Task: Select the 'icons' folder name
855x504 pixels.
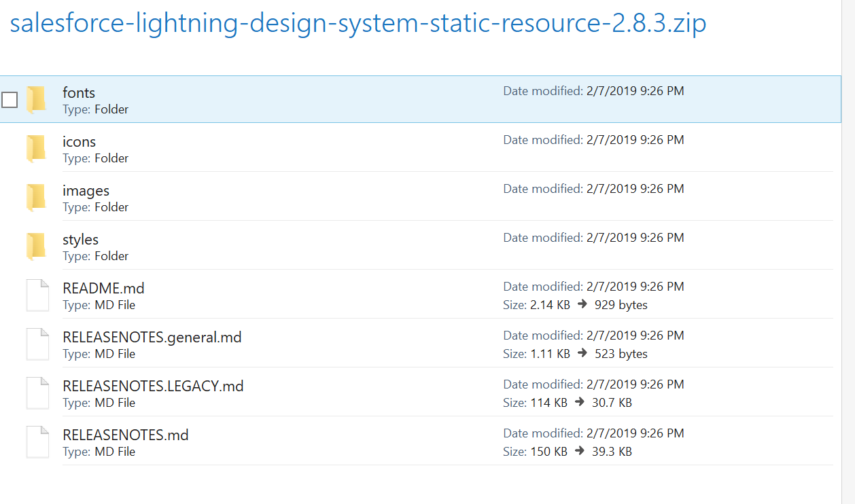Action: point(80,142)
